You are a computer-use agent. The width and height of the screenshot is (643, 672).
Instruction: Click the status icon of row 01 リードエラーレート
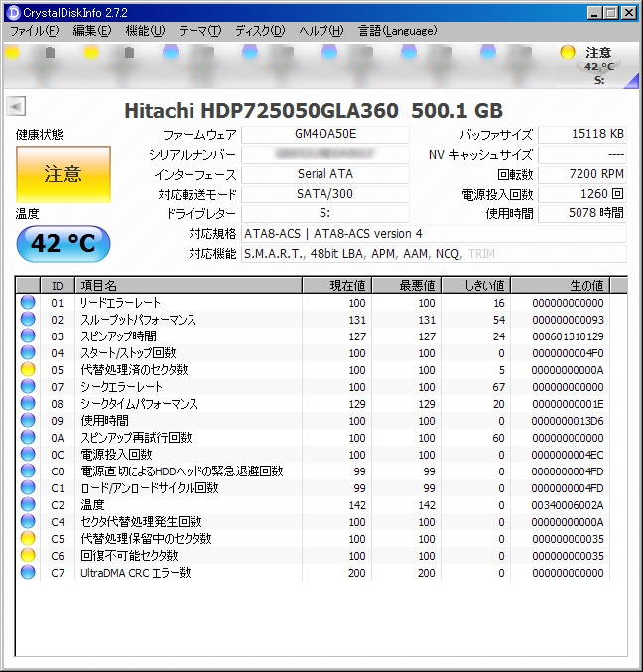[28, 302]
